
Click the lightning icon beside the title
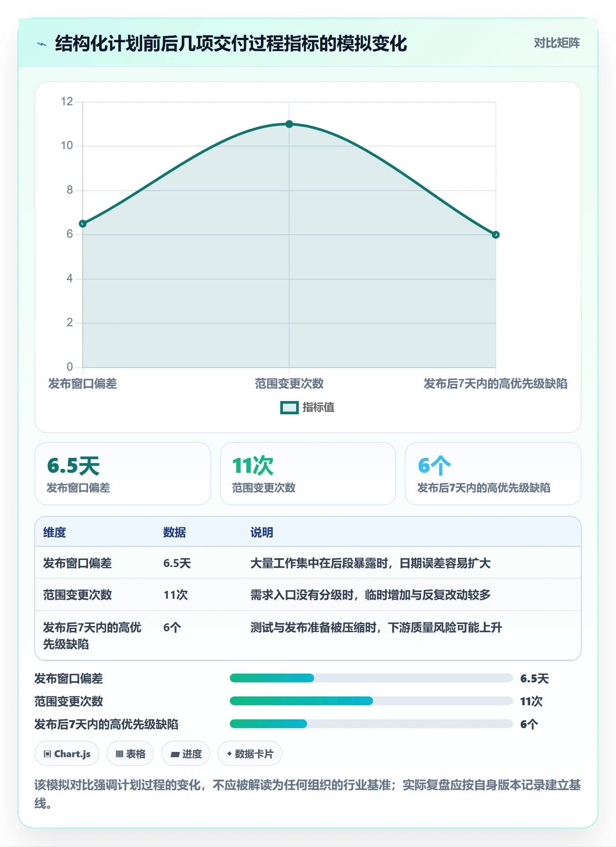[x=42, y=44]
